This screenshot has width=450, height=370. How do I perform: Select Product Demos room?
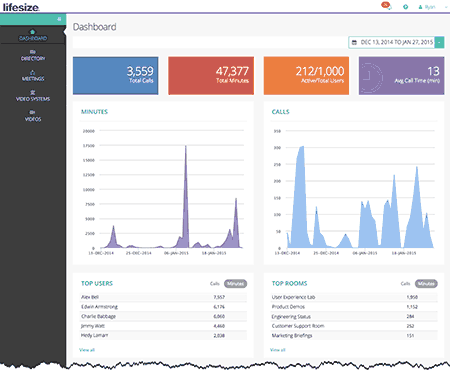(354, 307)
